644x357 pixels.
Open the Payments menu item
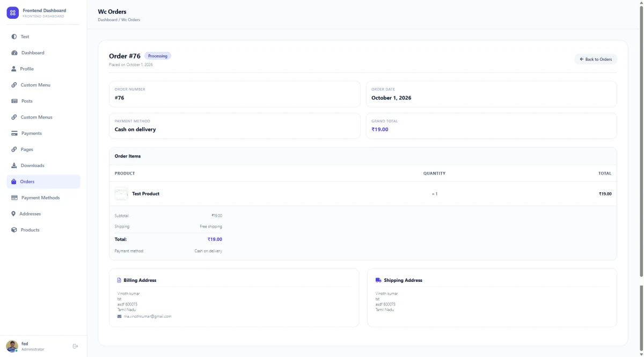click(x=43, y=133)
